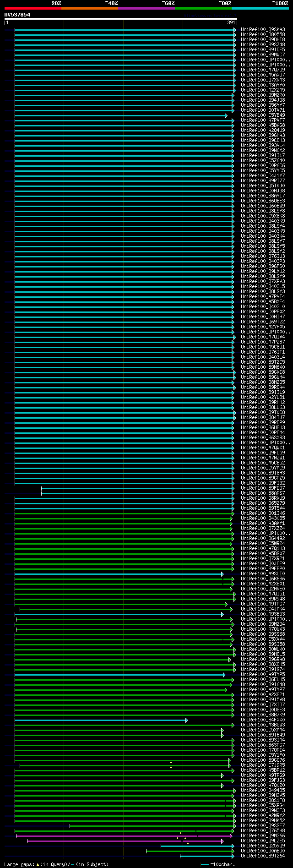
Task: Open hit UniRef100_Q9SKA3
Action: pyautogui.click(x=263, y=30)
